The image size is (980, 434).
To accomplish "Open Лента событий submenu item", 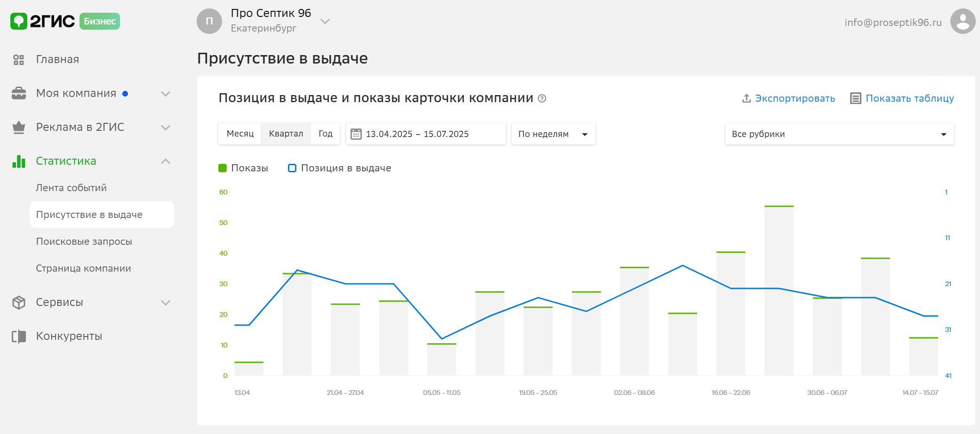I will pos(72,188).
